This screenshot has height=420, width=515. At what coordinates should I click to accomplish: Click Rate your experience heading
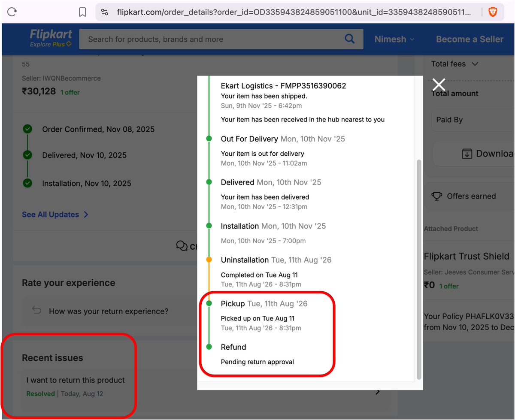coord(69,283)
